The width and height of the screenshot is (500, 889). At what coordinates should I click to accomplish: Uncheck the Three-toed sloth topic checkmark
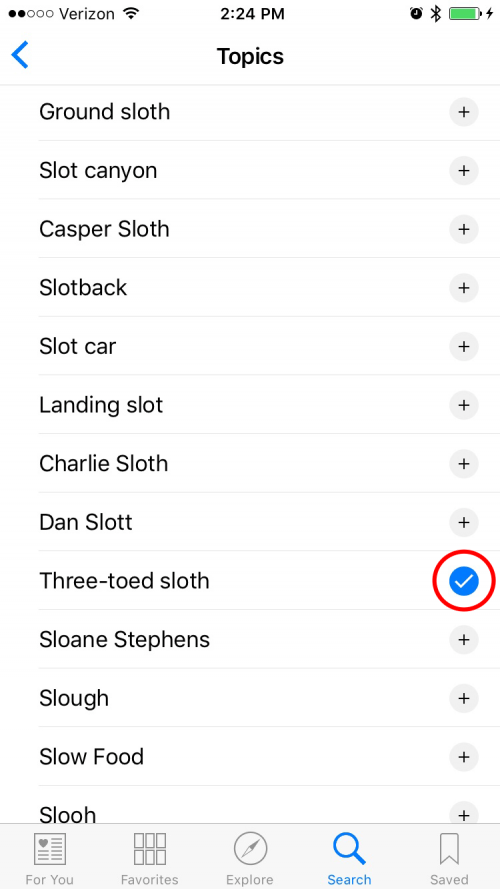click(464, 581)
